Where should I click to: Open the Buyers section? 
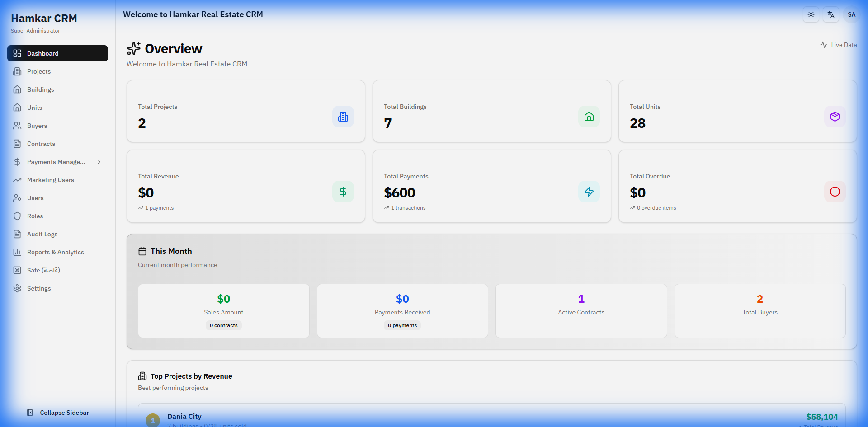pos(57,126)
